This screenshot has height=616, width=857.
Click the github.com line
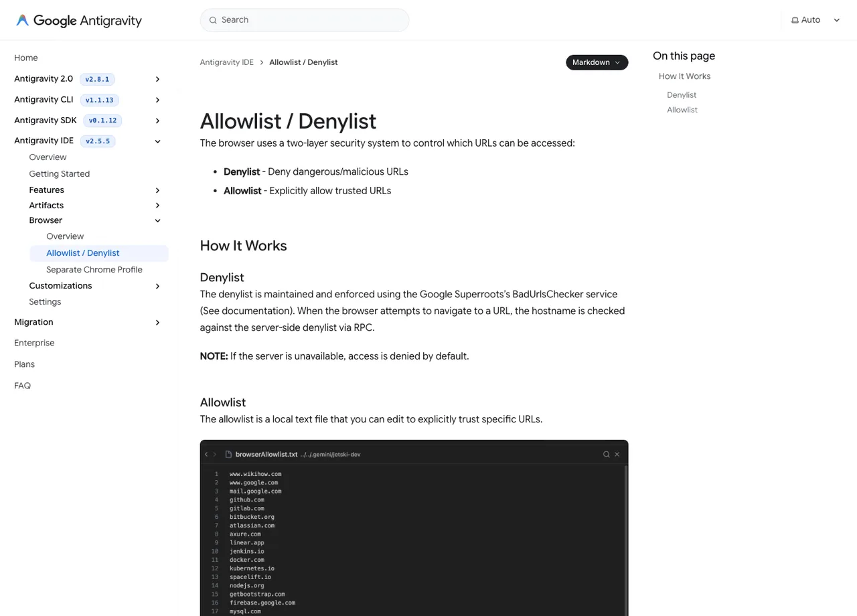pyautogui.click(x=247, y=499)
